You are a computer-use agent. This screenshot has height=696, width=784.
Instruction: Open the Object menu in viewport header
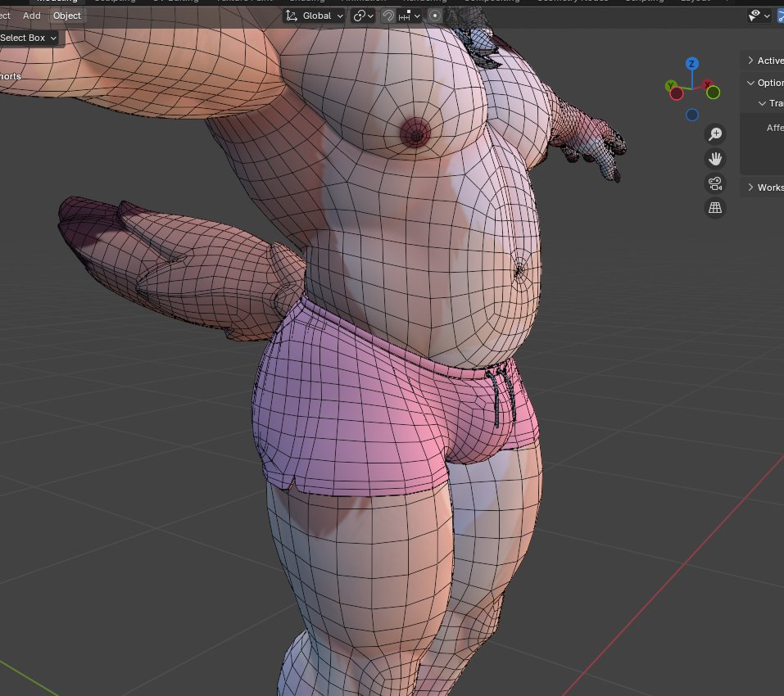(x=67, y=16)
